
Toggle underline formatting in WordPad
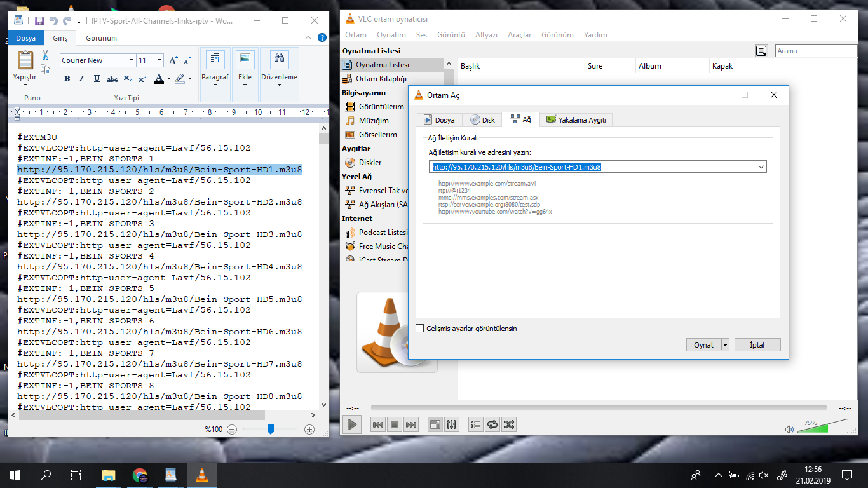point(97,79)
